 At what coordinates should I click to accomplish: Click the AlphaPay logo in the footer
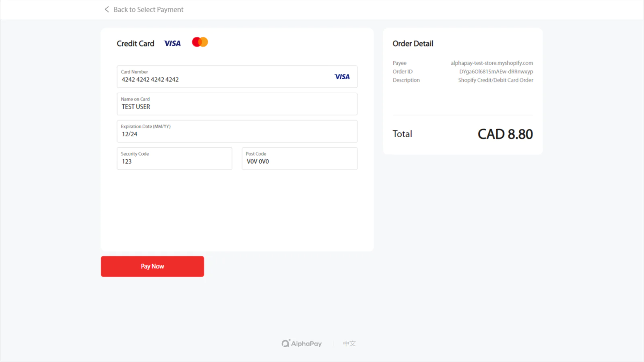[x=301, y=343]
